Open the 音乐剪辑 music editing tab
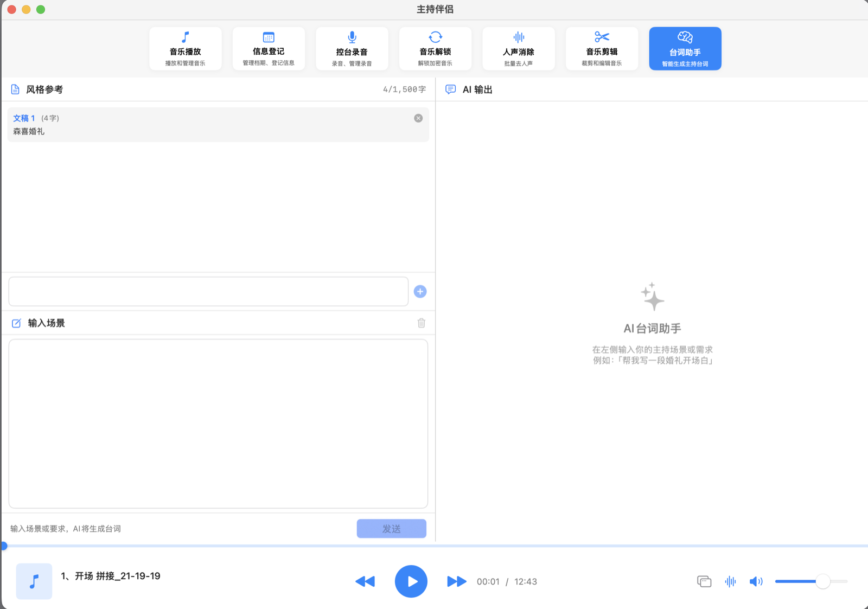Viewport: 868px width, 609px height. (602, 49)
